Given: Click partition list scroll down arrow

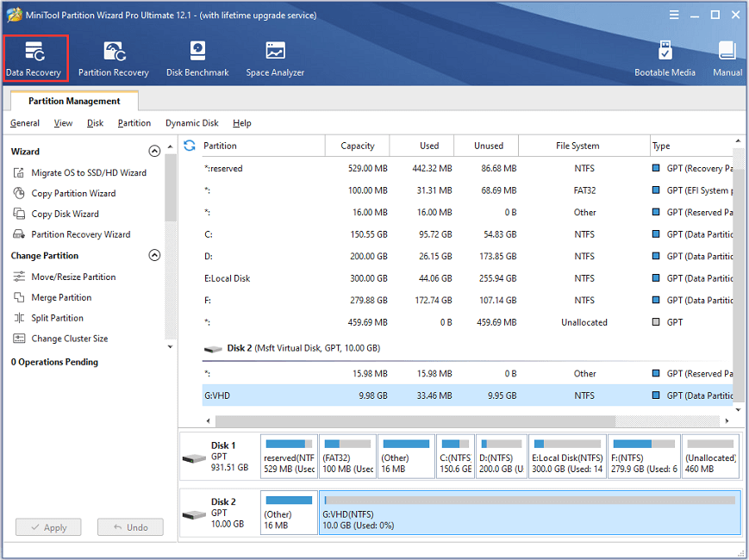Looking at the screenshot, I should pyautogui.click(x=738, y=410).
